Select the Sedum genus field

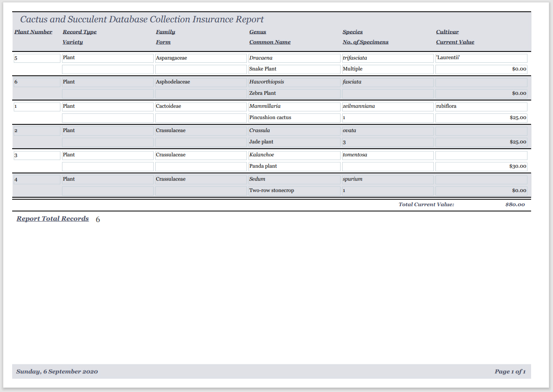294,179
